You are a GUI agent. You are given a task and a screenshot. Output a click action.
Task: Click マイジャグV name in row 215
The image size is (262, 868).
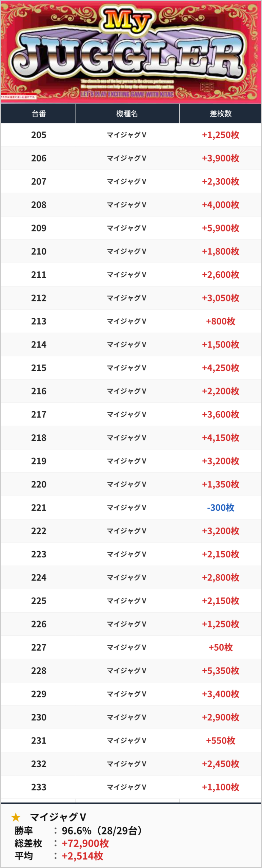click(x=127, y=368)
